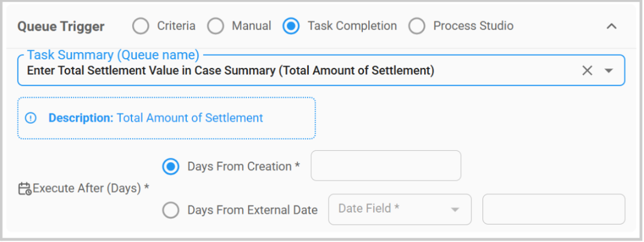Click the Description info icon
This screenshot has height=242, width=644.
[x=31, y=118]
